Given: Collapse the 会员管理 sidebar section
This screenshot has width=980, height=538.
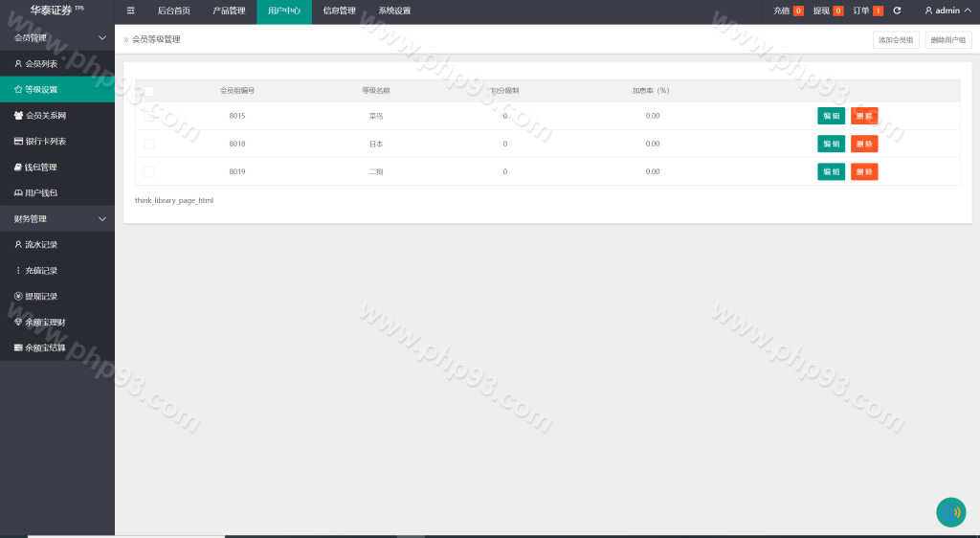Looking at the screenshot, I should point(102,38).
